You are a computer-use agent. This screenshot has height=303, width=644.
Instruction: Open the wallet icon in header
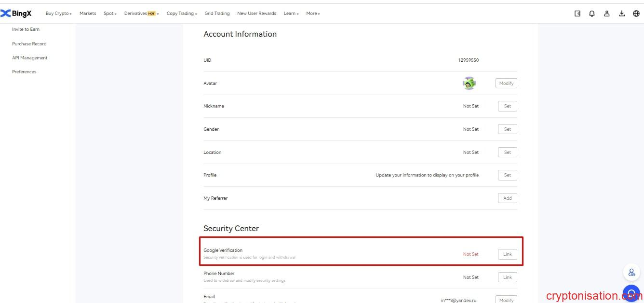click(x=577, y=14)
